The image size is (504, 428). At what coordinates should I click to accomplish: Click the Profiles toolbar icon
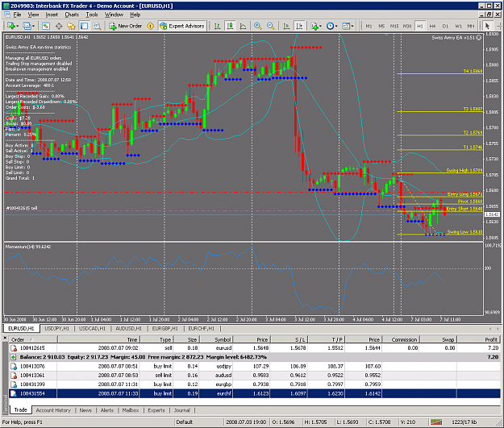pos(27,26)
